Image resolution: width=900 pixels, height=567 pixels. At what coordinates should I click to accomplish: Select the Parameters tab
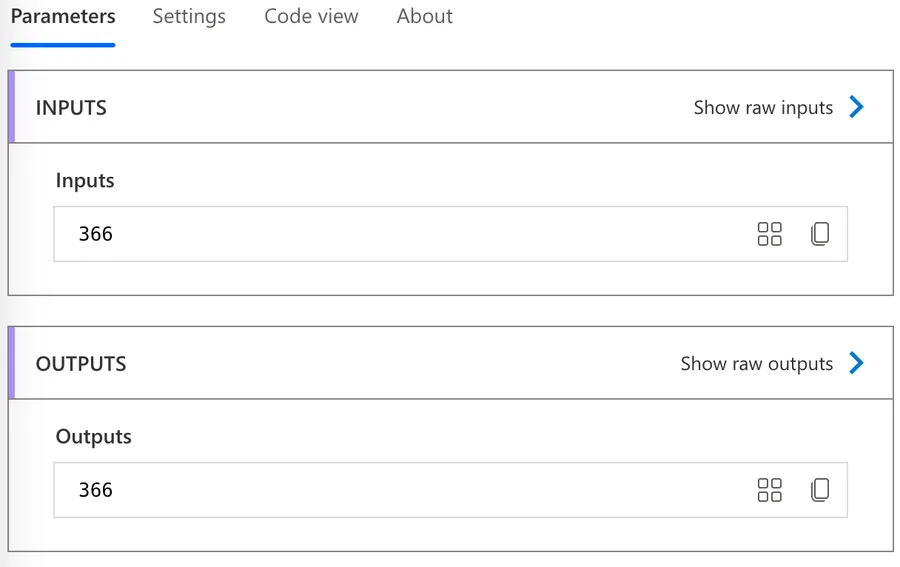pos(63,17)
